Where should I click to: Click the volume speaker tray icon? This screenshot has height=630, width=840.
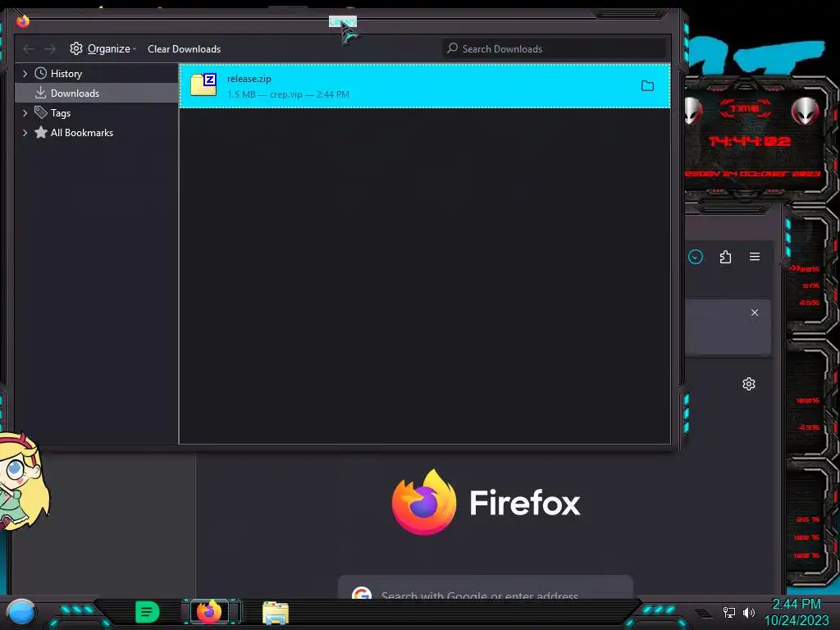pos(749,612)
